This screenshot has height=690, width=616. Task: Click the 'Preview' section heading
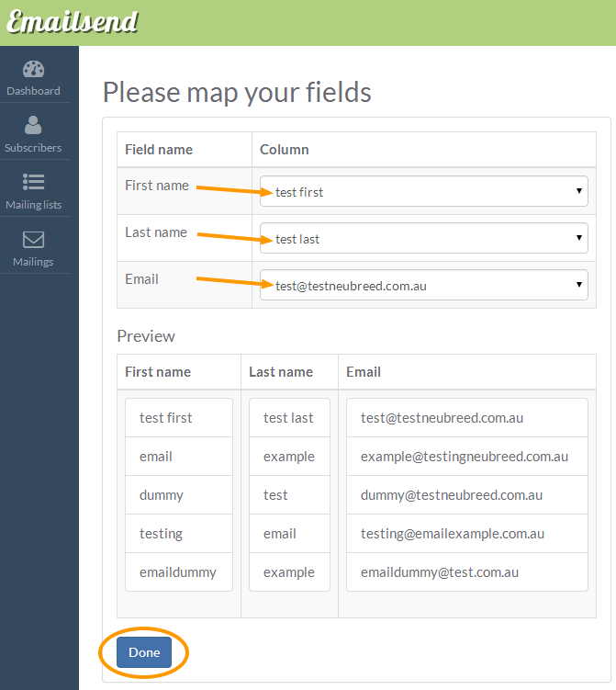[x=146, y=336]
